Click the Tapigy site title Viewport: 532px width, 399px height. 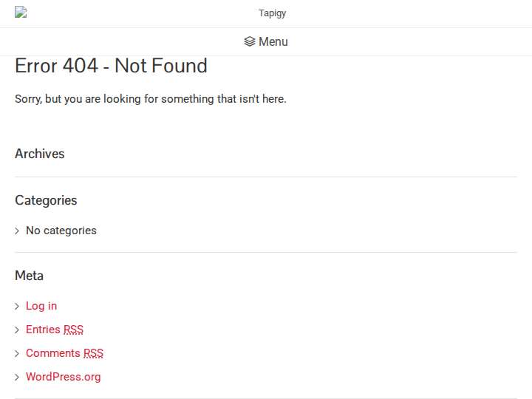click(x=272, y=13)
